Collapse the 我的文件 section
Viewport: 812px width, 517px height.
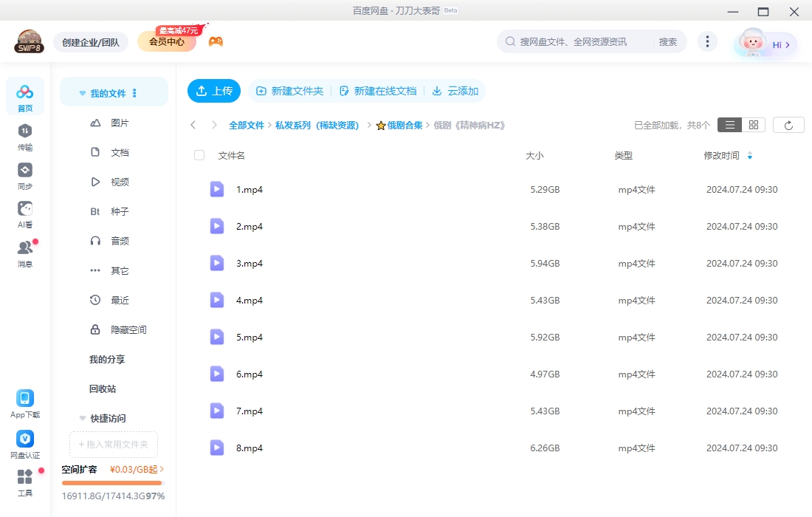[82, 92]
